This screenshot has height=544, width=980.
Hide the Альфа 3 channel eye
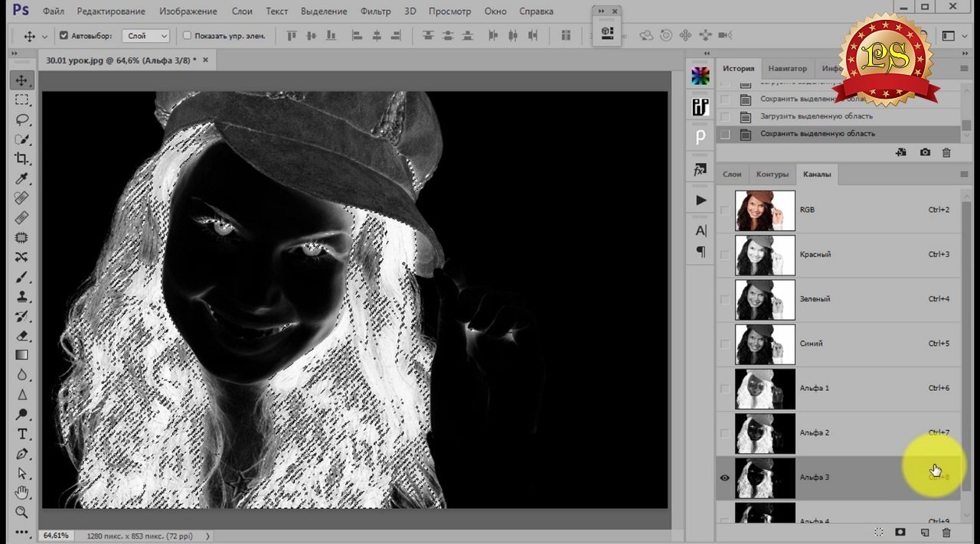pos(724,477)
